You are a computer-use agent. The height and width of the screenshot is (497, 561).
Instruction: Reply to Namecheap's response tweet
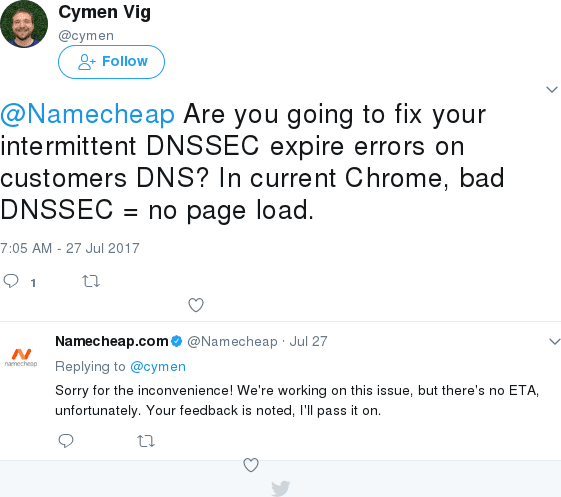[x=66, y=441]
